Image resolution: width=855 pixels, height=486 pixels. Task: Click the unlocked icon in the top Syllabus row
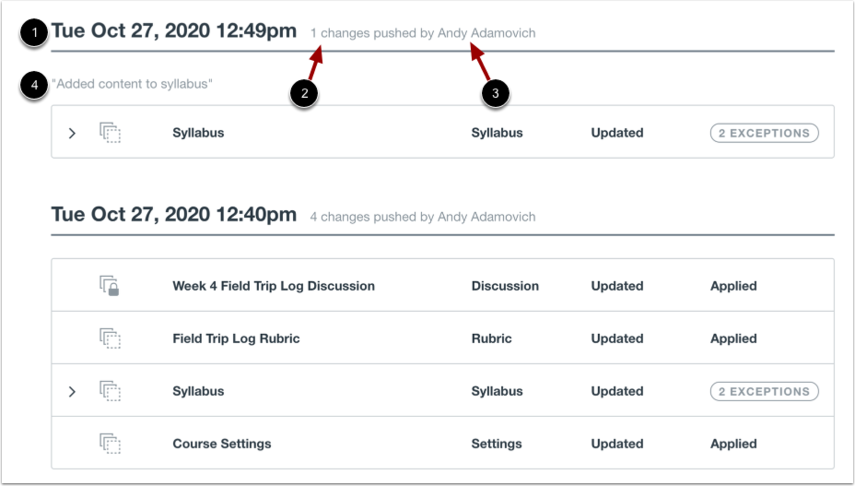(x=110, y=133)
